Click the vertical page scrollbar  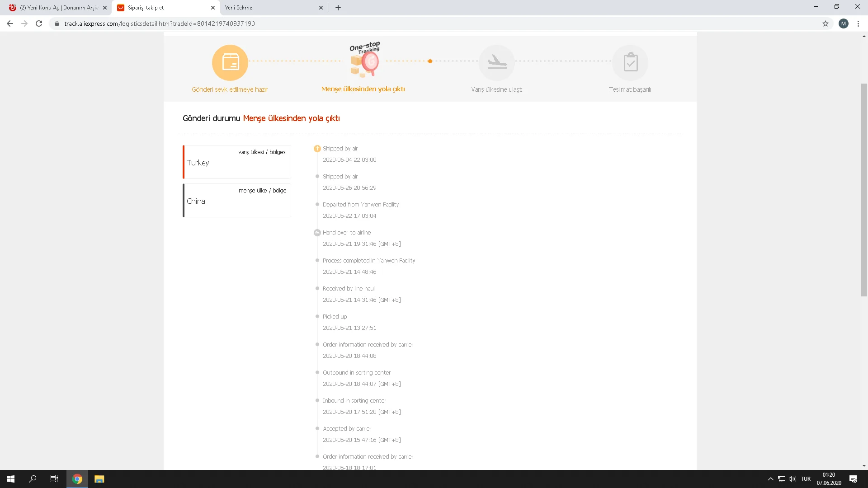click(x=863, y=190)
